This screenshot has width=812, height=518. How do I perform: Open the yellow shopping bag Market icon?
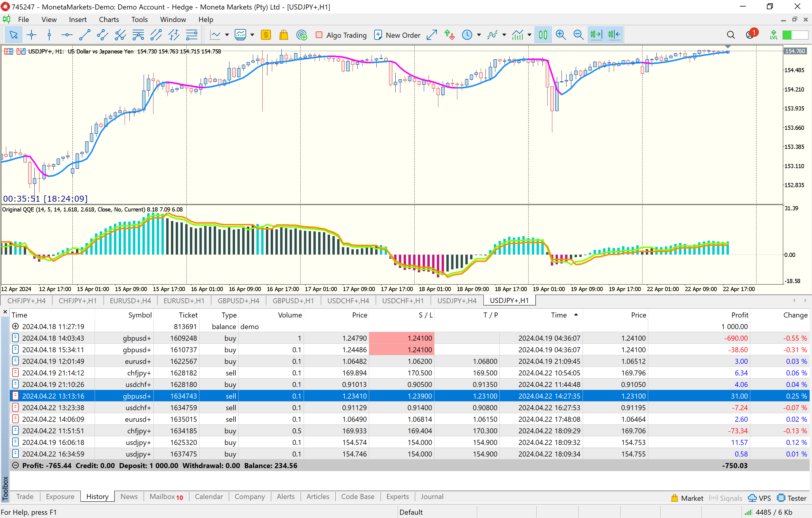coord(284,35)
